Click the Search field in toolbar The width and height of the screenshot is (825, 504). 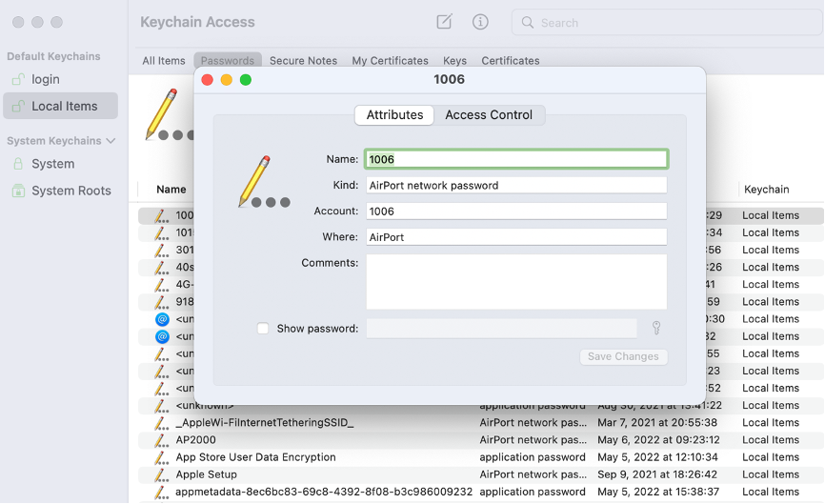pyautogui.click(x=667, y=22)
